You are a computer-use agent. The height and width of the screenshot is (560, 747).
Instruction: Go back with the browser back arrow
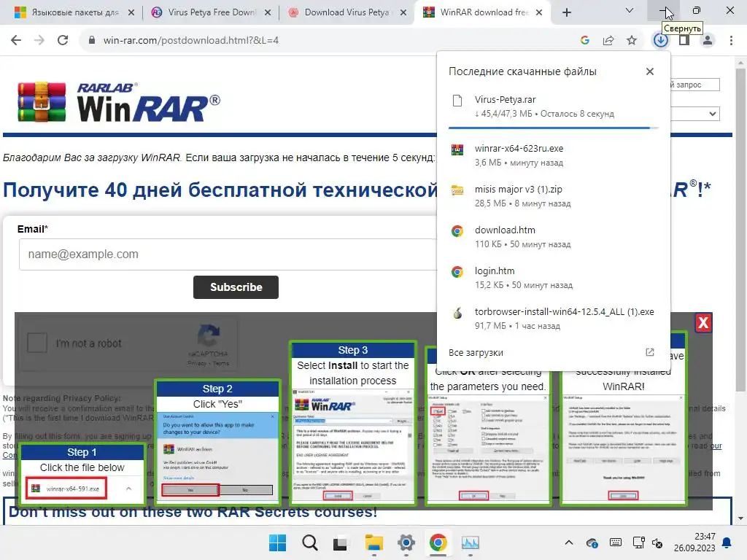point(16,41)
